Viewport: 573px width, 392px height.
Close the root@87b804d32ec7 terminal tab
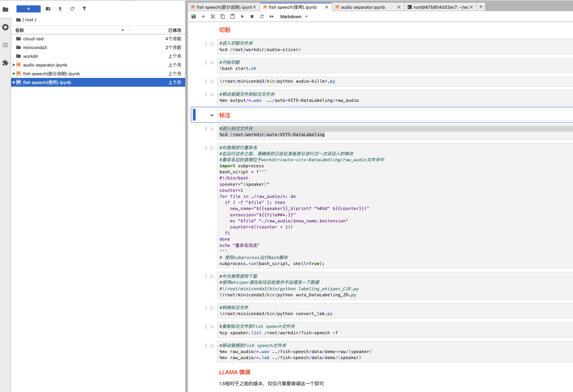471,7
